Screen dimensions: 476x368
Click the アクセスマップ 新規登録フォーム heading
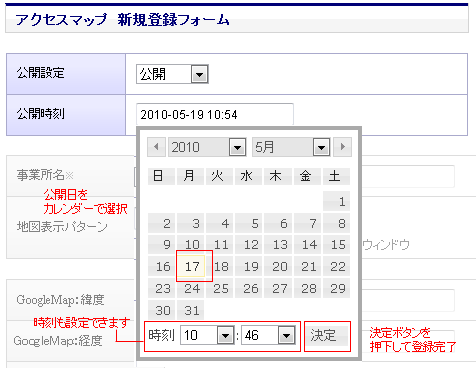122,20
